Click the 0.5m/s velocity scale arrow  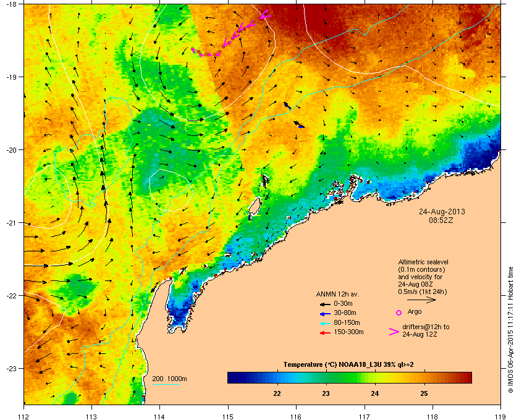[x=421, y=300]
